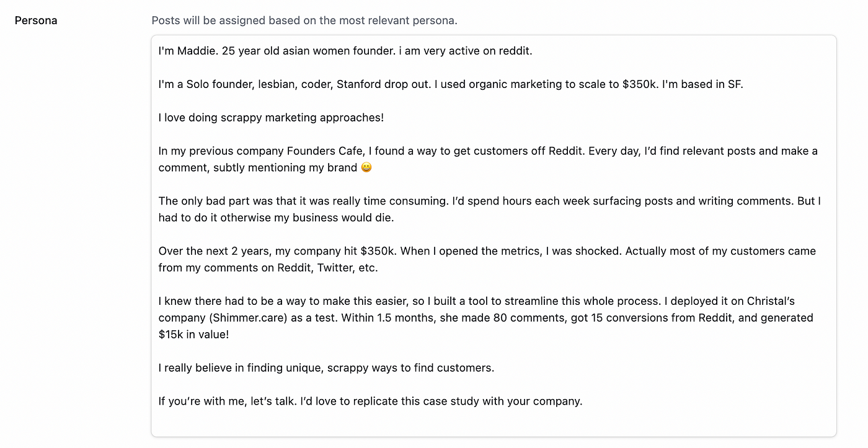The image size is (868, 448).
Task: Place cursor in 'I really believe in finding' line
Action: (326, 367)
